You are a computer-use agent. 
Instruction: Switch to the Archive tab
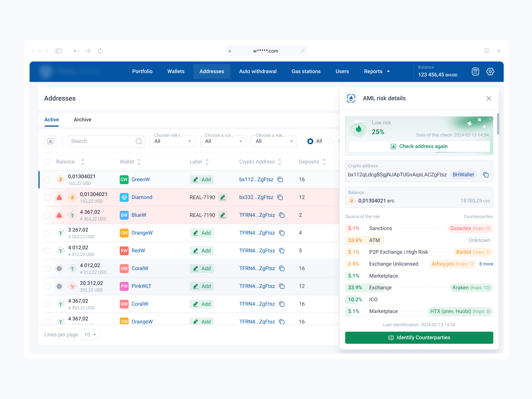82,119
